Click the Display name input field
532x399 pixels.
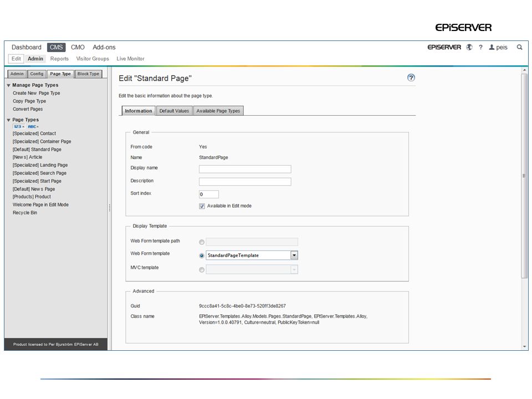pyautogui.click(x=245, y=169)
